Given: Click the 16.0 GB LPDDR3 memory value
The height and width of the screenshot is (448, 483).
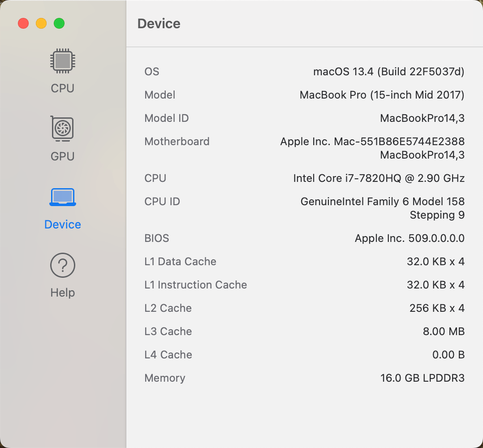Looking at the screenshot, I should 423,378.
